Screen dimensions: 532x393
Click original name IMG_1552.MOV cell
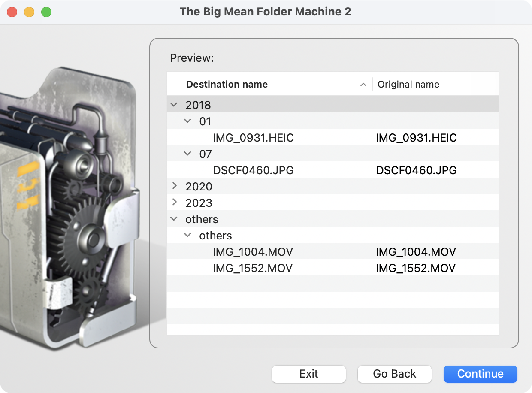[x=416, y=268]
